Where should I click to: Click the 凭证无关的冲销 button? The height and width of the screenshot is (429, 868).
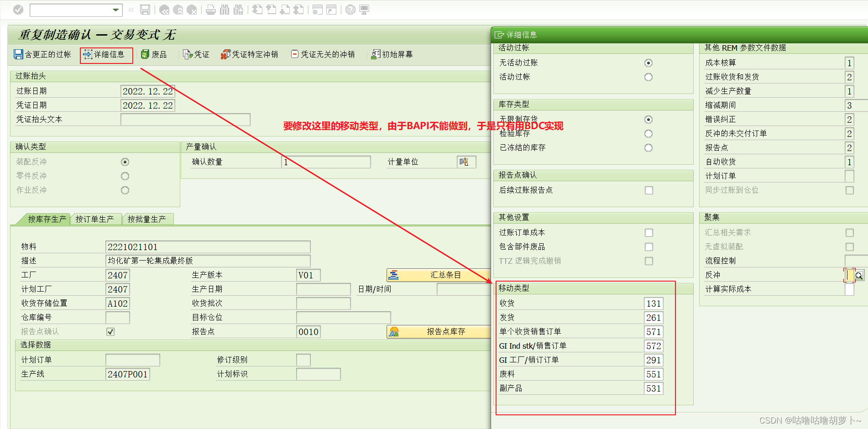[x=323, y=54]
